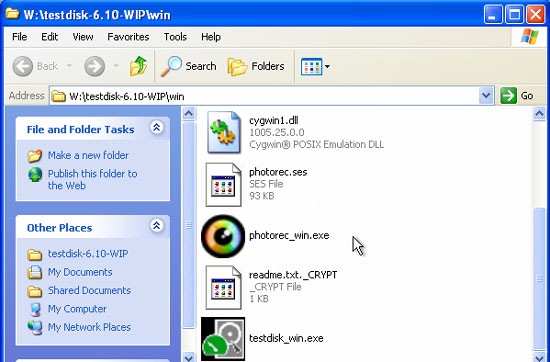
Task: Open the Favorites menu
Action: pos(128,37)
